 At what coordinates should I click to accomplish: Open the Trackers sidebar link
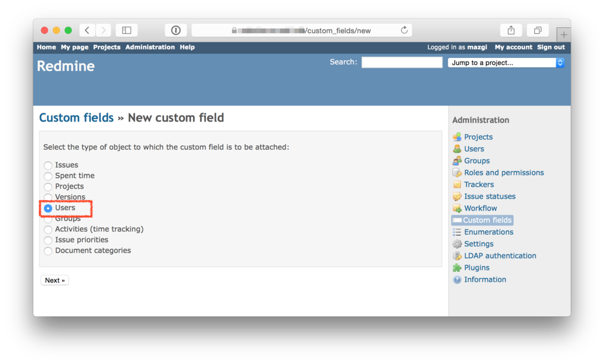coord(479,185)
